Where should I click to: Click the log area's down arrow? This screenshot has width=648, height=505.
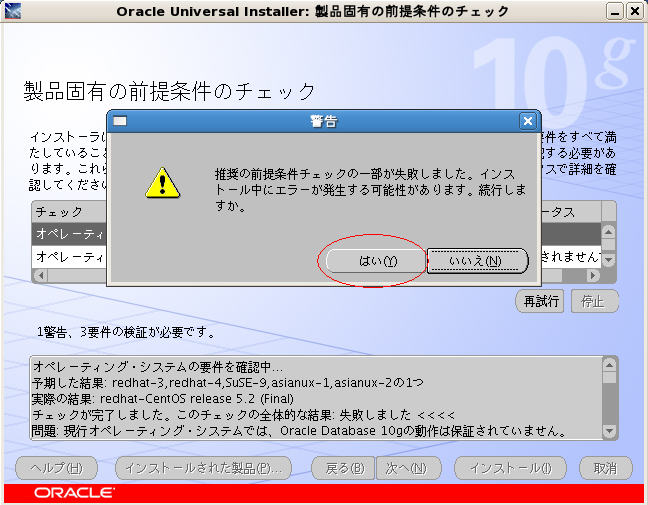pyautogui.click(x=610, y=431)
